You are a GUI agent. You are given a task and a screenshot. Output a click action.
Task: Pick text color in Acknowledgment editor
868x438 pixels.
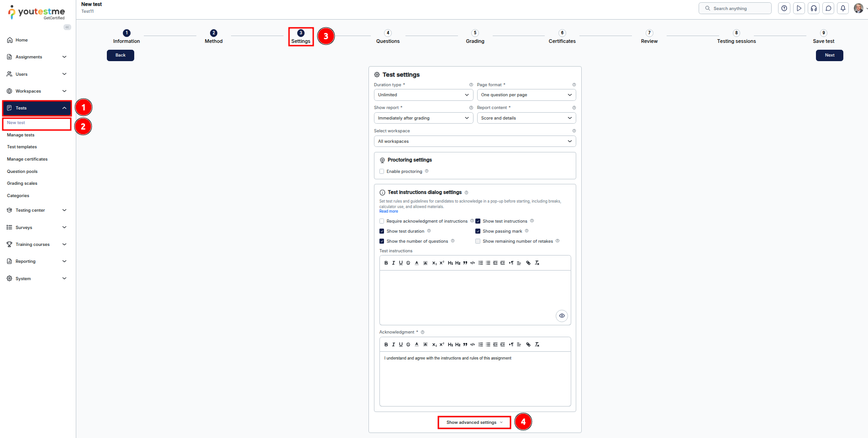click(x=417, y=344)
